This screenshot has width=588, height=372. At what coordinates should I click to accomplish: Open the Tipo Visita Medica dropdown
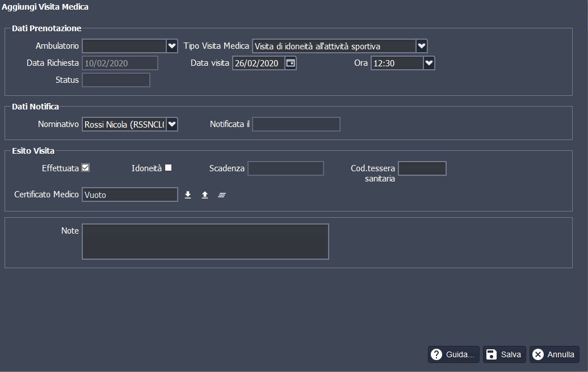[421, 46]
